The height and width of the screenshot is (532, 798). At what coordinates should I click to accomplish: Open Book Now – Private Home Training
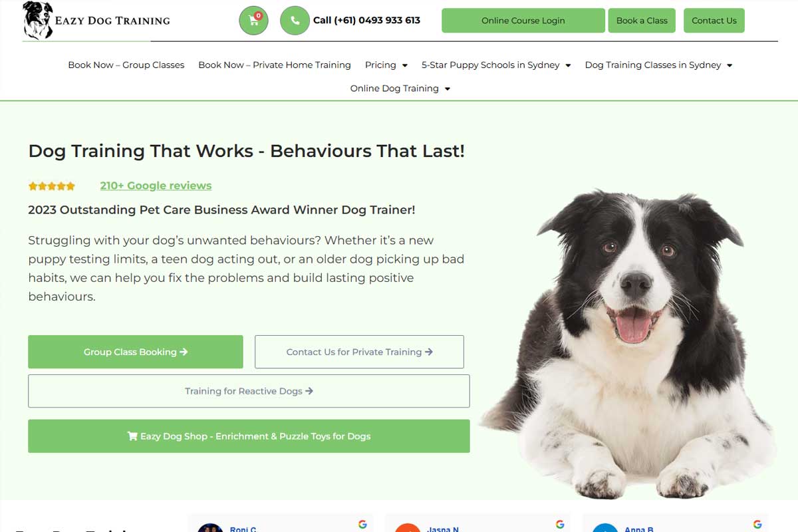(x=275, y=65)
